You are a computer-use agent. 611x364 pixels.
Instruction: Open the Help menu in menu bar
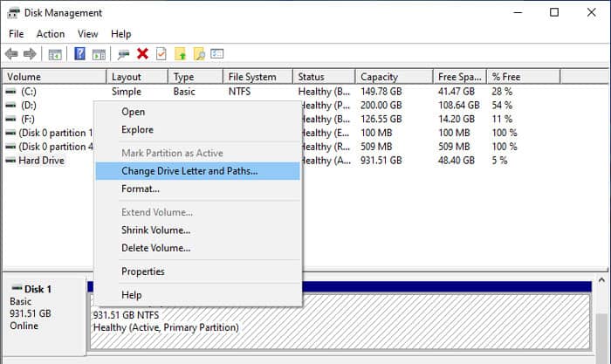[x=120, y=34]
